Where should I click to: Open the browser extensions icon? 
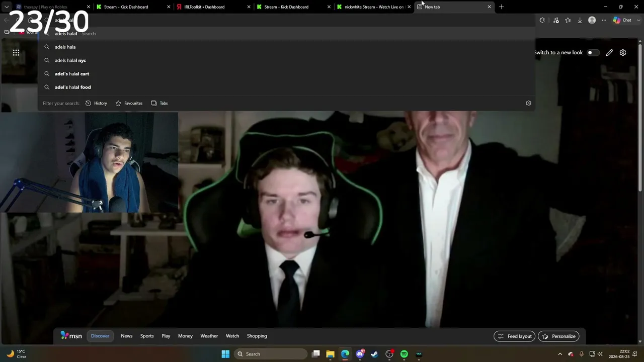tap(542, 20)
